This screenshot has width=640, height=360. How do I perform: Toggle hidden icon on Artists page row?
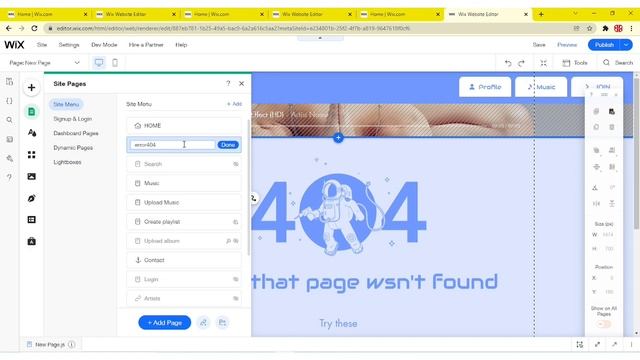(236, 298)
